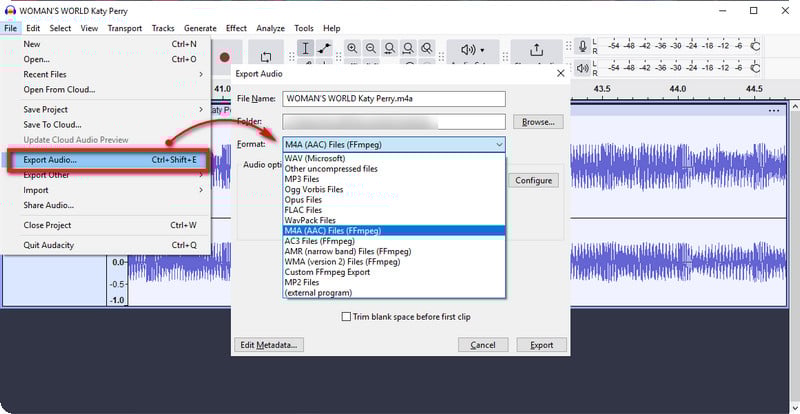Click the track's three-dot menu icon
This screenshot has height=414, width=800.
(773, 110)
